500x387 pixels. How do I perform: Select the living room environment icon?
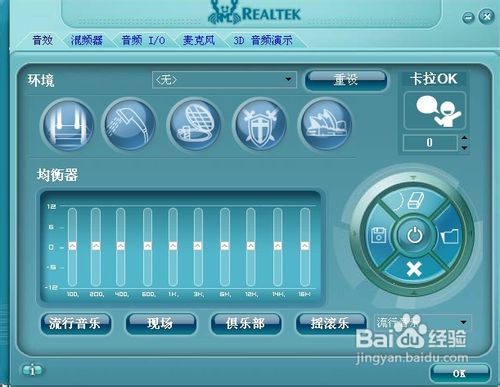[x=68, y=126]
